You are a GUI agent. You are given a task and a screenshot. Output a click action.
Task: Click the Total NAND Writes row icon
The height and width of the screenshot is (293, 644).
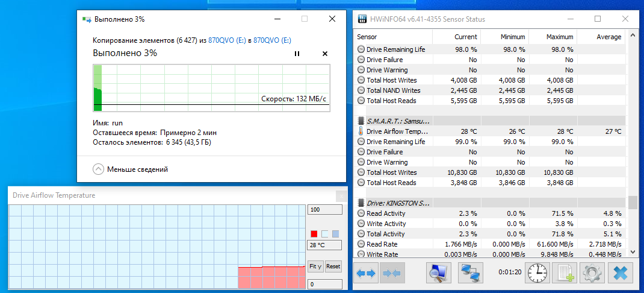361,90
